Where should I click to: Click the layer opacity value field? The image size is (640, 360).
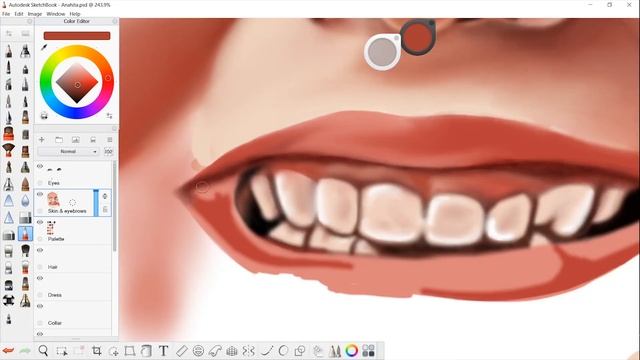click(108, 151)
